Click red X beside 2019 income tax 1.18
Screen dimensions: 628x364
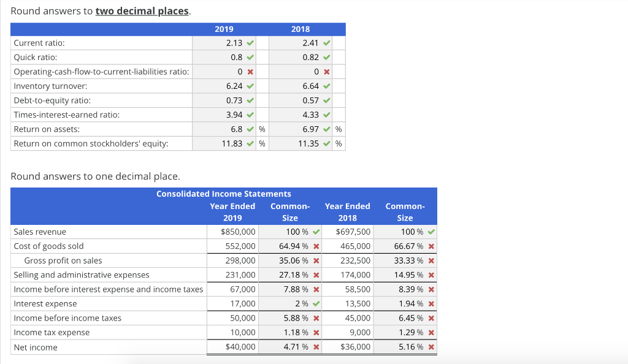(316, 333)
